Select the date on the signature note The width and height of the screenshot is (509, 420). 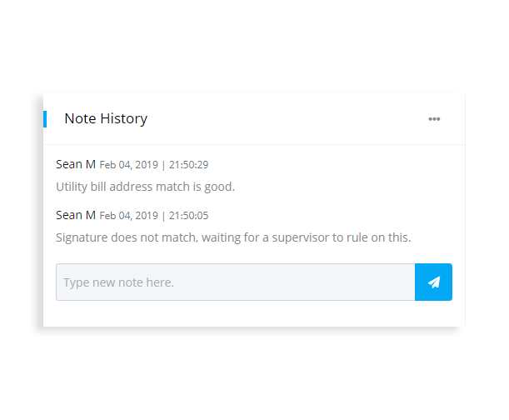(128, 216)
